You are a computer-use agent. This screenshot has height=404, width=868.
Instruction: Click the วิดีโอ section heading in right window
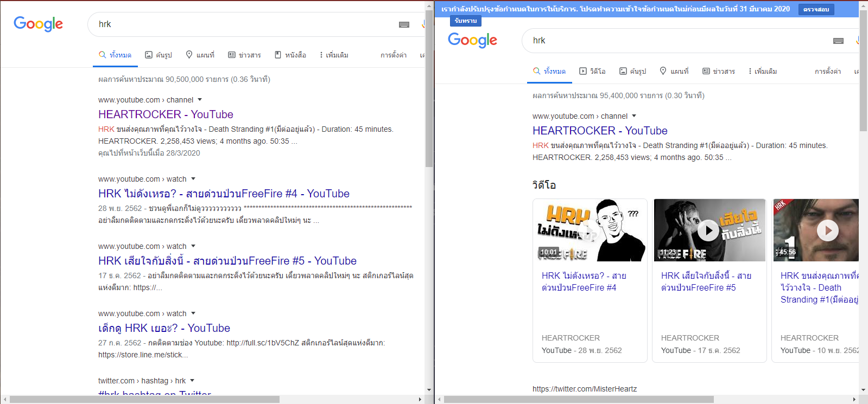tap(544, 185)
